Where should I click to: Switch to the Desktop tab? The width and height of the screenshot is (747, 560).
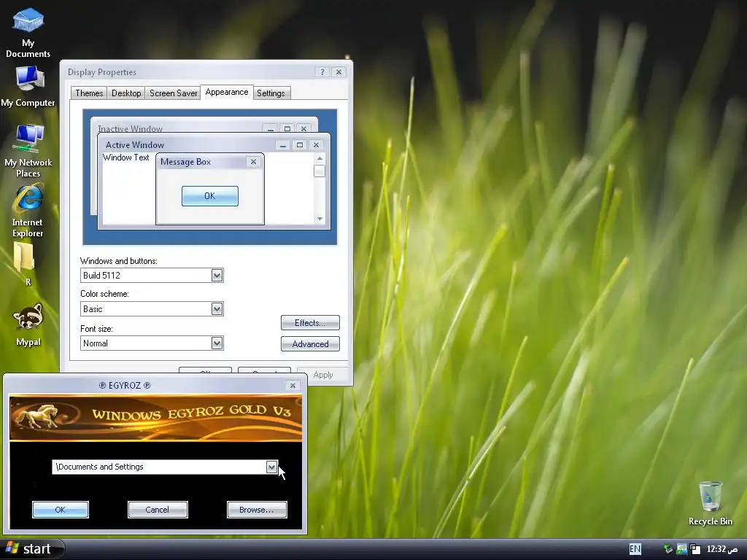pos(126,93)
